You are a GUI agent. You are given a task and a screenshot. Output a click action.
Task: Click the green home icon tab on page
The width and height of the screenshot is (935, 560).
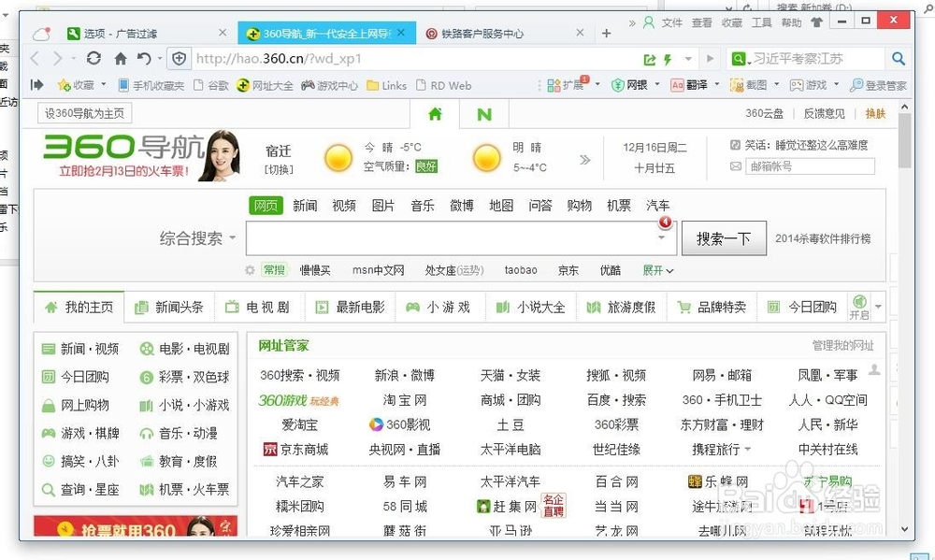pos(436,113)
